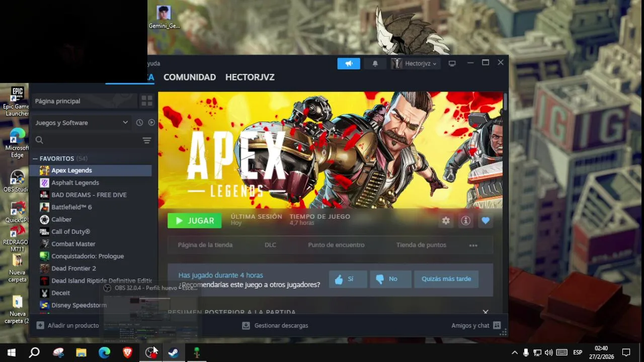Open Tienda de puntos tab
The image size is (644, 362).
421,245
